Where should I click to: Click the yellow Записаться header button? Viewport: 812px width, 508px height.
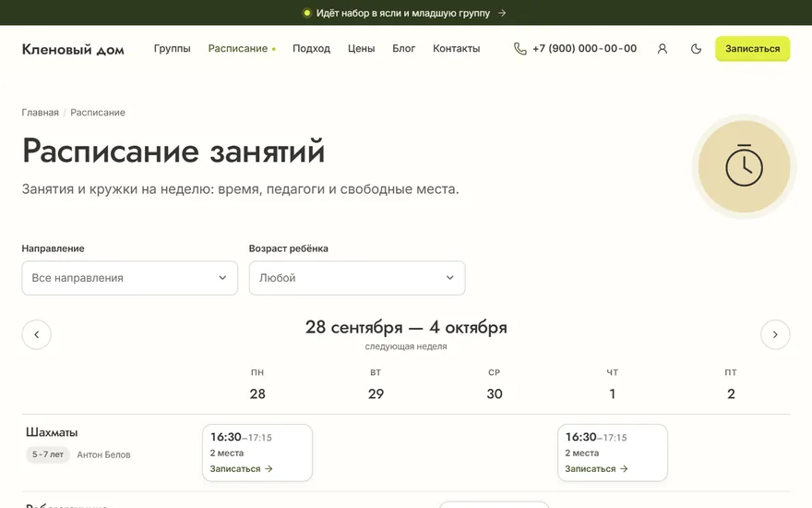752,49
